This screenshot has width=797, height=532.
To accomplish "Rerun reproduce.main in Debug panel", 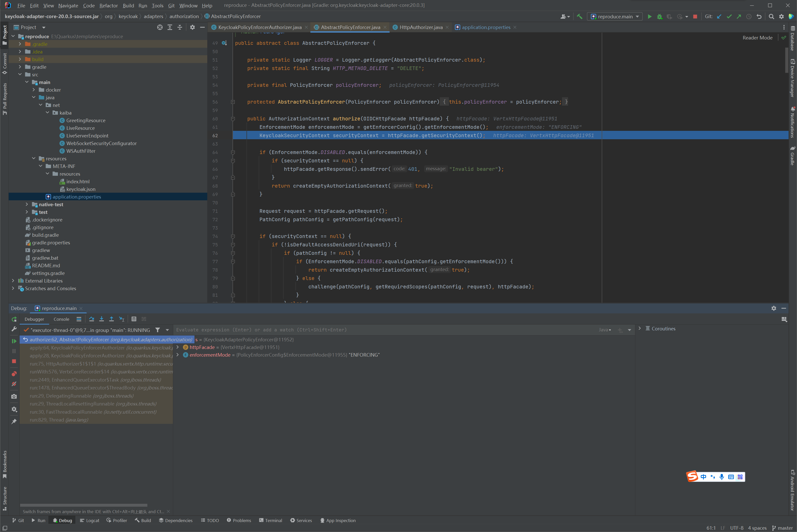I will 14,319.
